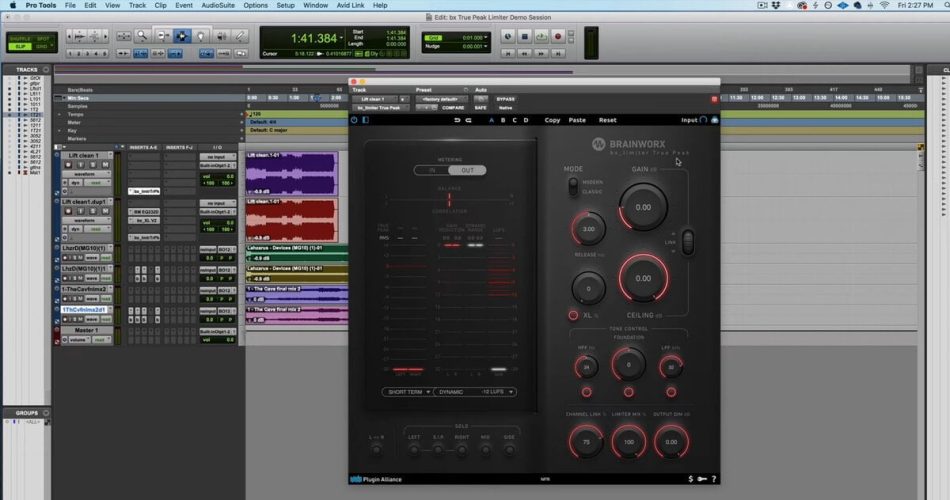Flip the MODE Modern/Classic switch
This screenshot has width=950, height=500.
(x=573, y=187)
